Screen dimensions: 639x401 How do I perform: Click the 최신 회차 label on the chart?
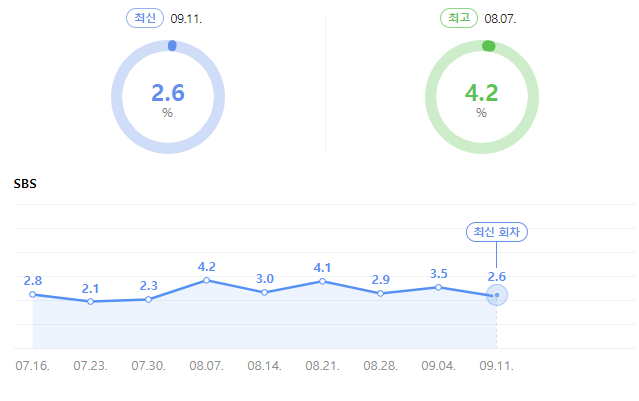tap(496, 232)
